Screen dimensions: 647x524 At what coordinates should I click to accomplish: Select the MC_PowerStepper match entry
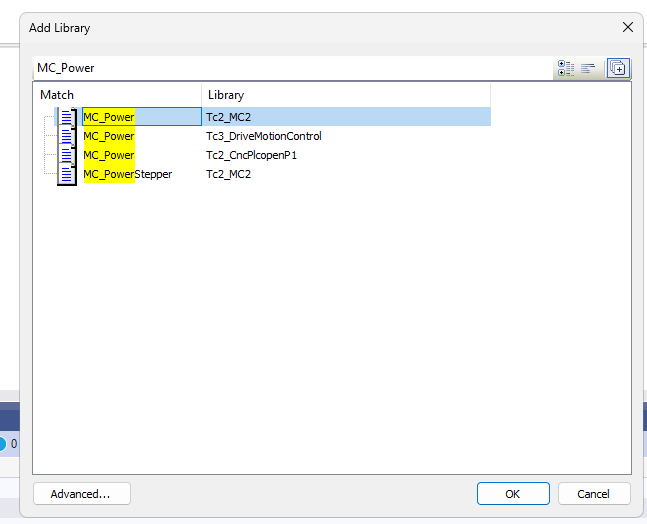click(x=128, y=174)
